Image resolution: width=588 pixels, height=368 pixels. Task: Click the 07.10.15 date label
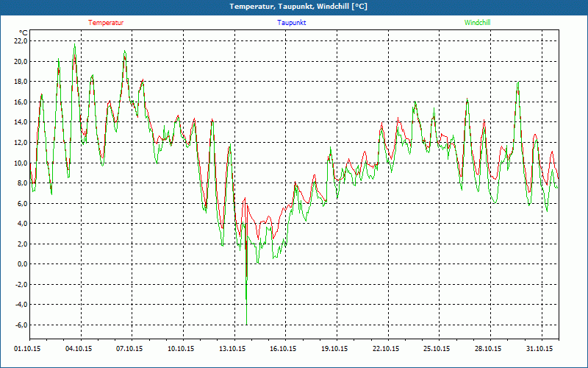130,349
